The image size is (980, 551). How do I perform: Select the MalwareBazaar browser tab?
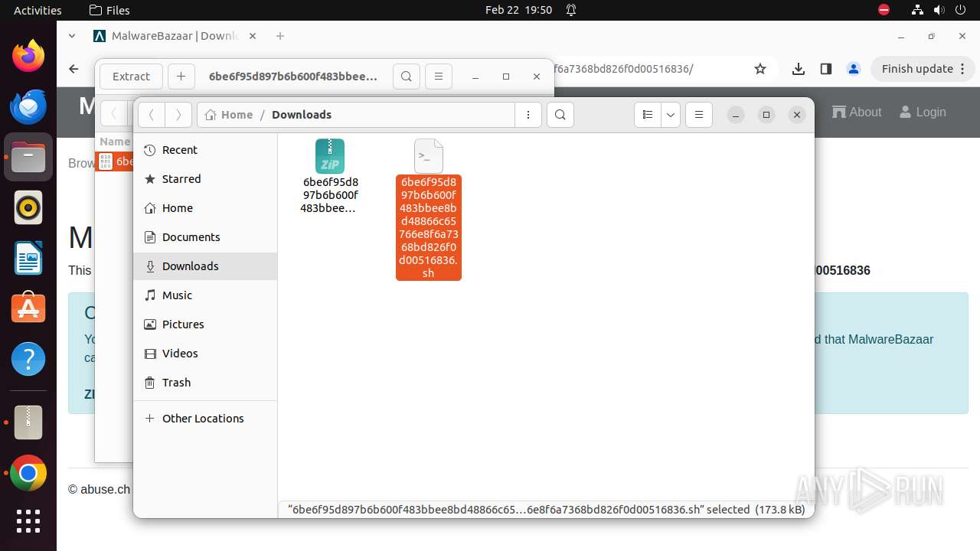pyautogui.click(x=175, y=36)
